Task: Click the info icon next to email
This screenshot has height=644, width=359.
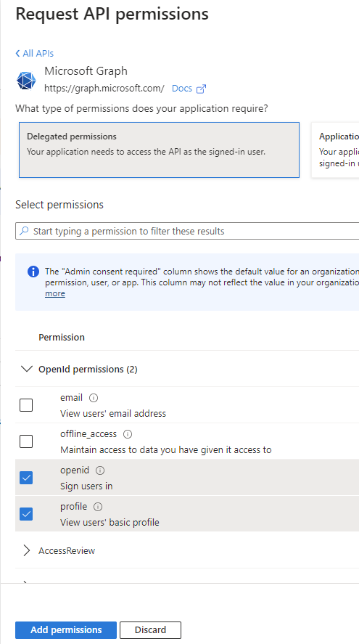Action: click(94, 398)
